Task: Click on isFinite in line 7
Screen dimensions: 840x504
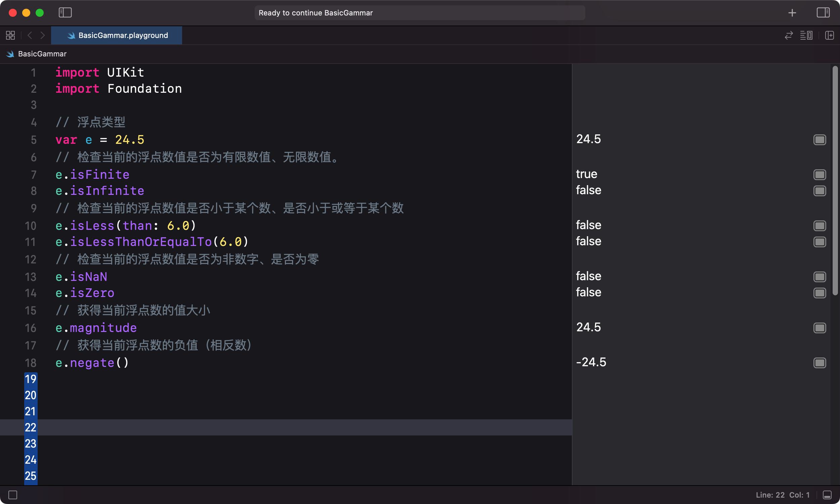Action: (99, 175)
